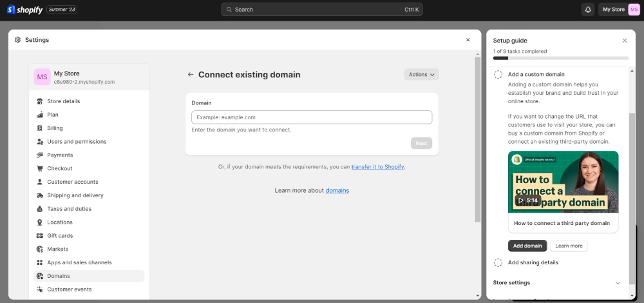This screenshot has width=644, height=303.
Task: Click the search magnifier icon
Action: point(229,10)
